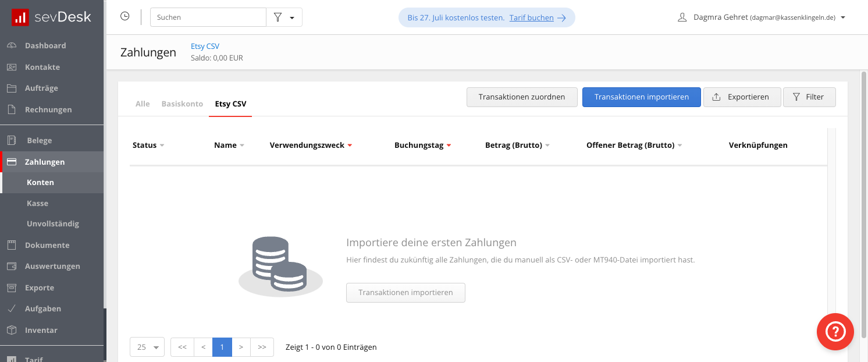The height and width of the screenshot is (362, 868).
Task: Open the search filter dropdown arrow
Action: coord(292,18)
